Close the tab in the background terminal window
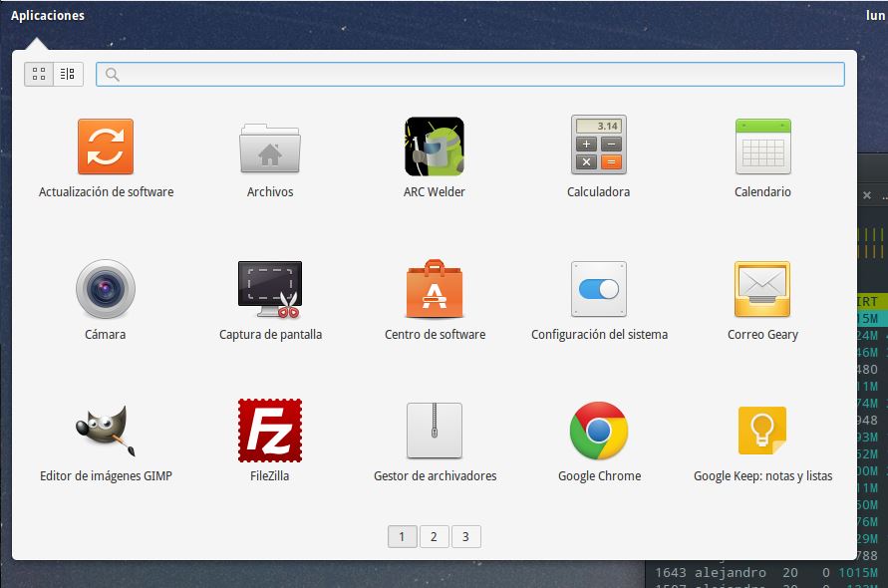Viewport: 888px width, 588px height. tap(866, 195)
